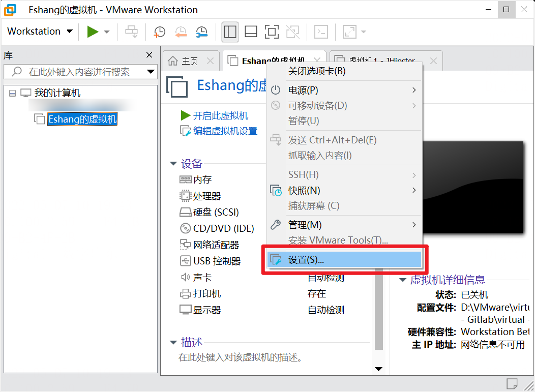535x392 pixels.
Task: Open the dropdown arrow next to stretch icon
Action: click(x=364, y=32)
